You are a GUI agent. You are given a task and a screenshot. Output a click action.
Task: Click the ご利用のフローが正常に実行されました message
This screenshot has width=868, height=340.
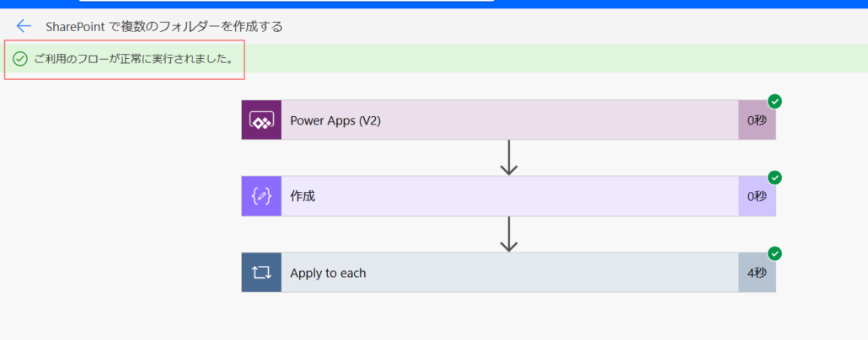[133, 60]
